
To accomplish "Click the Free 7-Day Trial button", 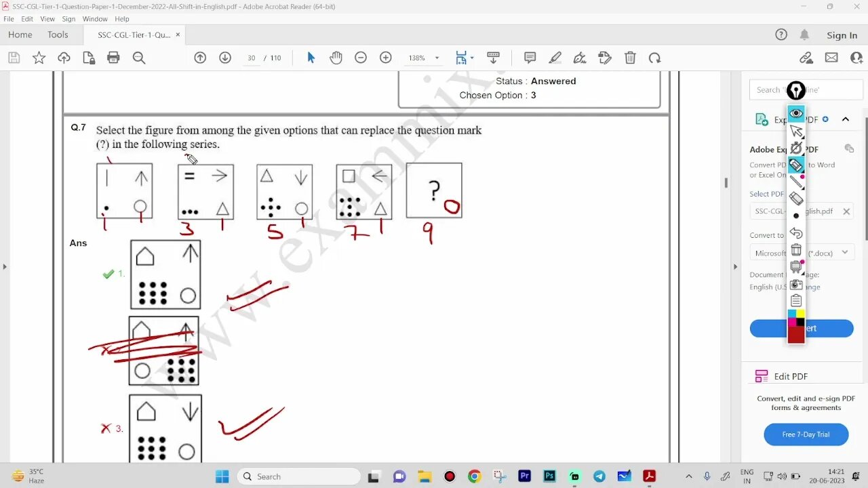I will [x=806, y=434].
